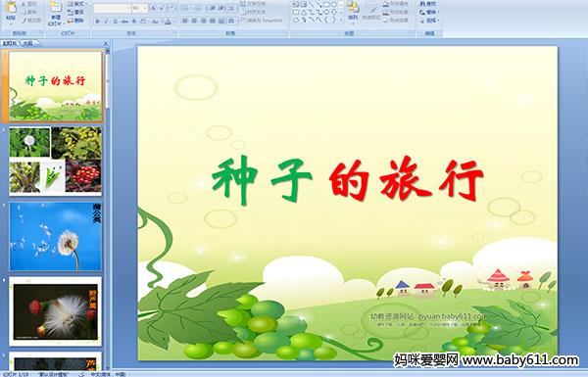The height and width of the screenshot is (377, 588).
Task: Click Convert to SmartArt button
Action: tap(263, 21)
